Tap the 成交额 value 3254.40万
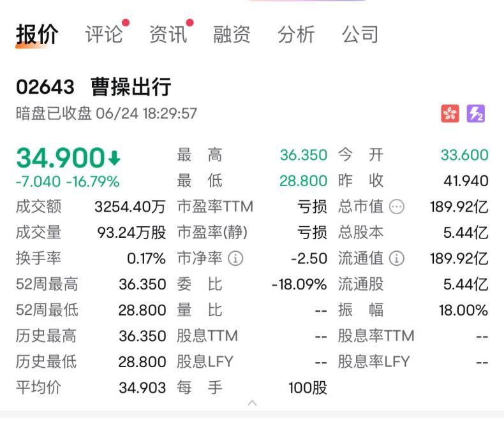This screenshot has height=429, width=504. click(130, 207)
